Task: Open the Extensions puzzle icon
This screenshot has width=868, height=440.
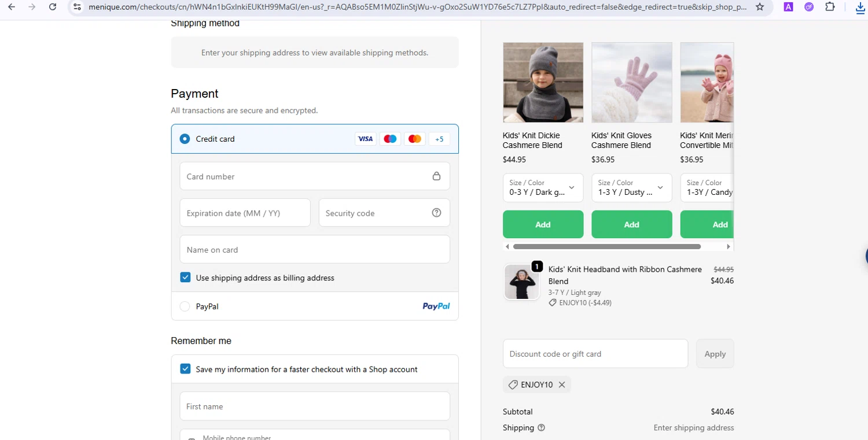Action: tap(830, 7)
